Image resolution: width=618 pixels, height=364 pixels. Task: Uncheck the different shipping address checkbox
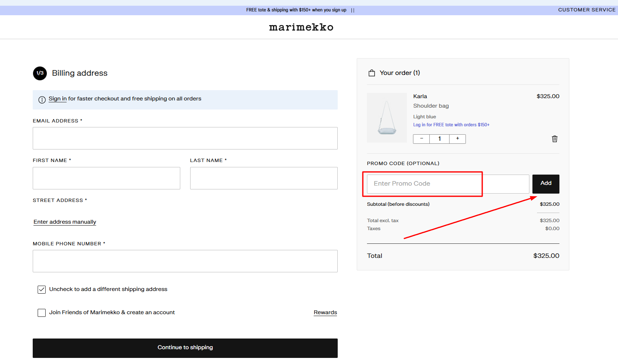pos(41,289)
